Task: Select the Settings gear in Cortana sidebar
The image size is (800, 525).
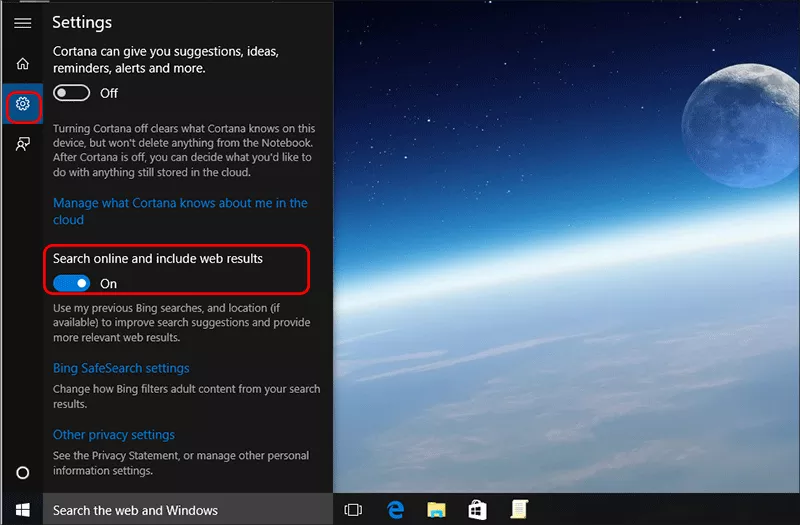Action: pos(22,104)
